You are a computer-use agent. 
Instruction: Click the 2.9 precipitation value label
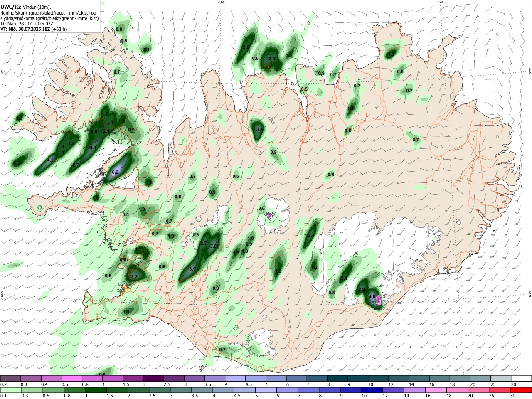pos(362,289)
